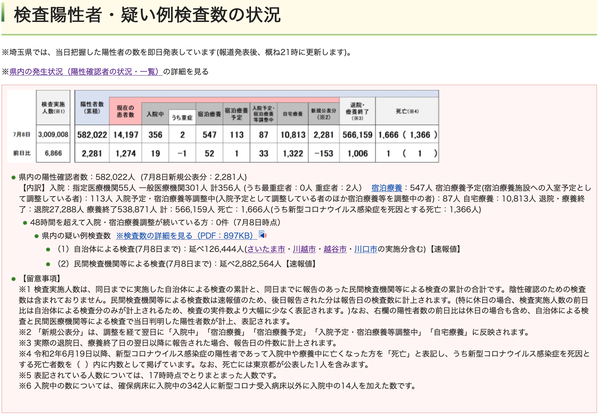The image size is (600, 416).
Task: Open the 検査数の詳細を見る (PDF:897KB) link
Action: click(x=186, y=235)
